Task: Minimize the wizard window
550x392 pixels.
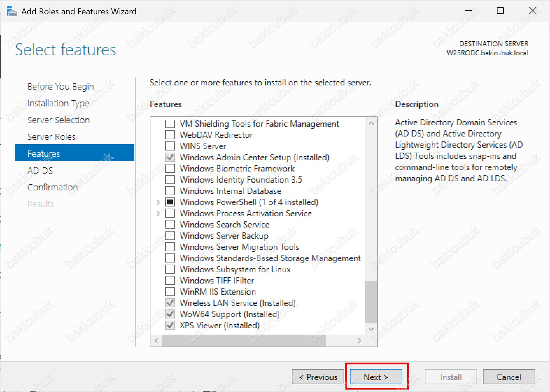Action: 468,11
